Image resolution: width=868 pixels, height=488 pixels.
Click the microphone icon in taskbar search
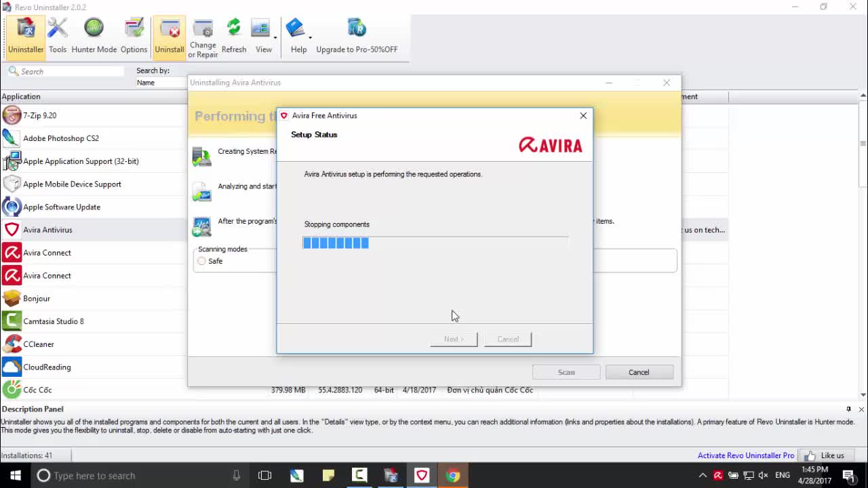[236, 475]
